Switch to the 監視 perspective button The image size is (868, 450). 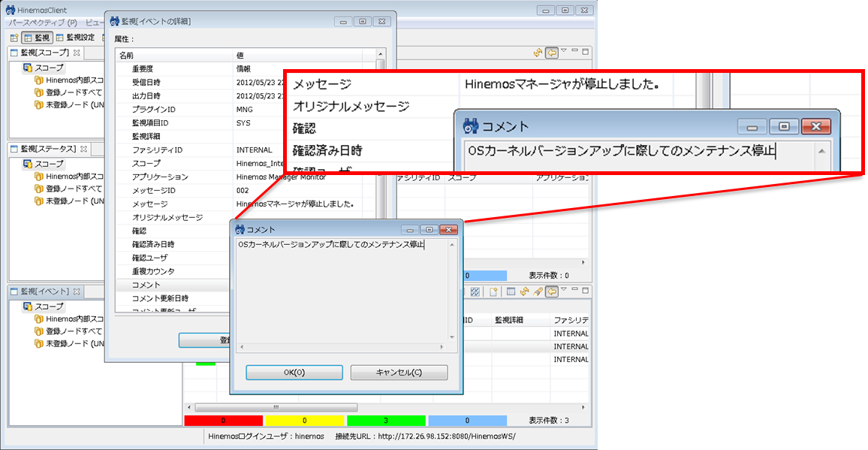37,38
